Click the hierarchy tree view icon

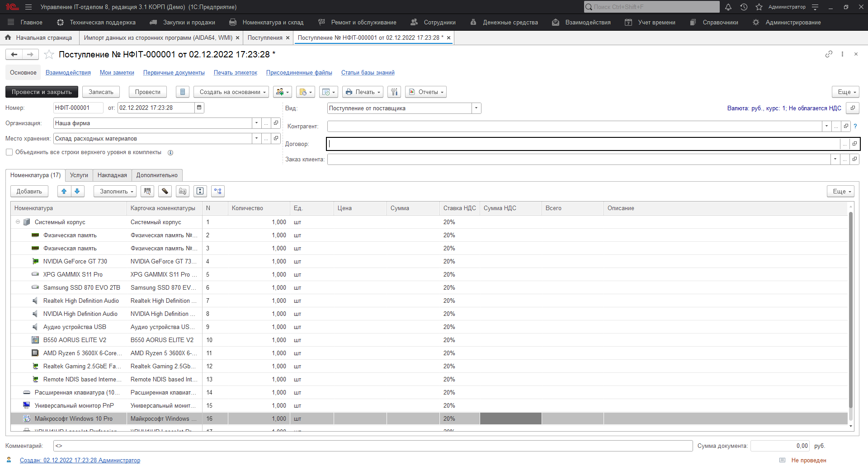tap(218, 192)
